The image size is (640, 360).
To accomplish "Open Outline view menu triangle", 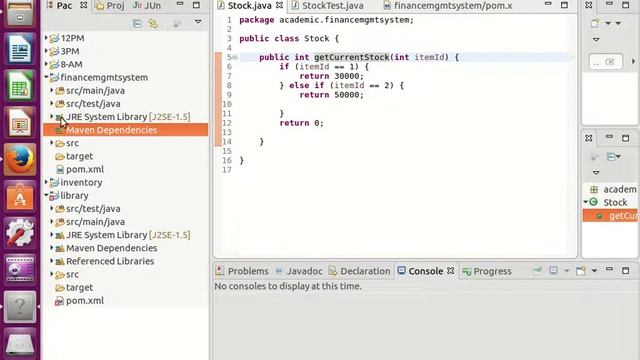I will point(596,173).
